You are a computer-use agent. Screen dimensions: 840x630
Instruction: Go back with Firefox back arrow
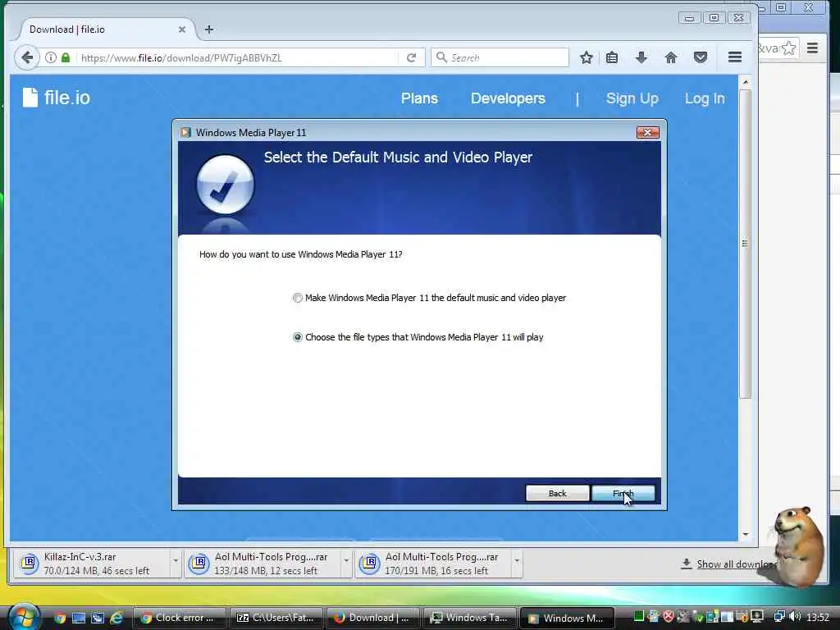(x=27, y=57)
